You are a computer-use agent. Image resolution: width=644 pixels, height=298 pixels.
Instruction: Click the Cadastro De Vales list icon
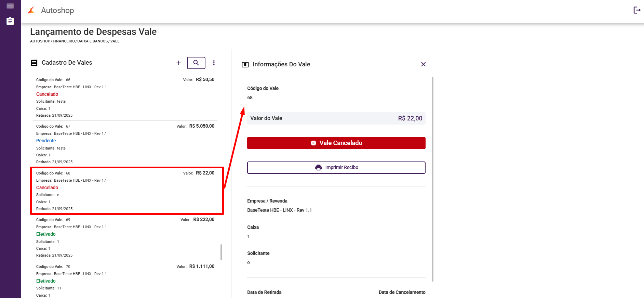(x=34, y=63)
